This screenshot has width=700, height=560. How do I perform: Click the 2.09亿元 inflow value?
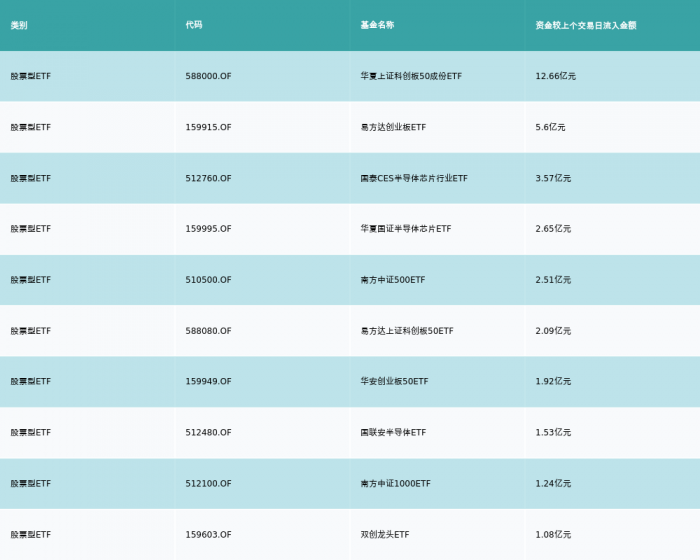tap(553, 331)
